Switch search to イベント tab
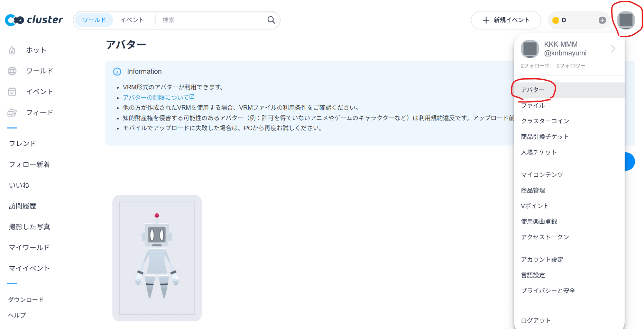Screen dimensions: 644x329 coord(132,20)
